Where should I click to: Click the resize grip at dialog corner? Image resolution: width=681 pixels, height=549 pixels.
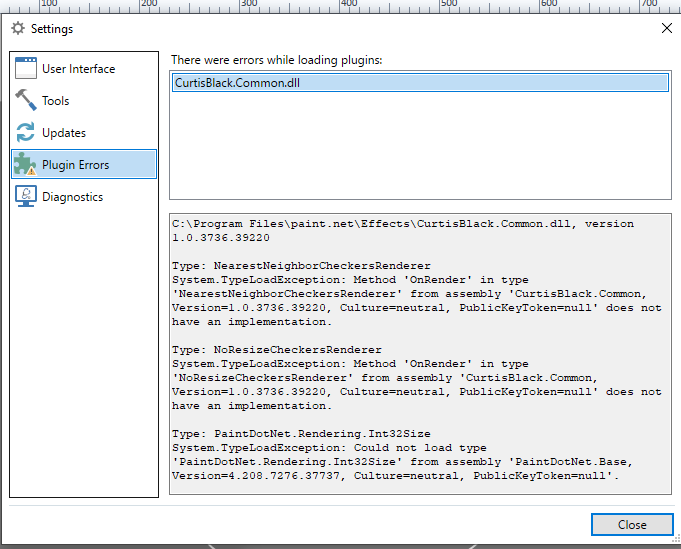(676, 539)
